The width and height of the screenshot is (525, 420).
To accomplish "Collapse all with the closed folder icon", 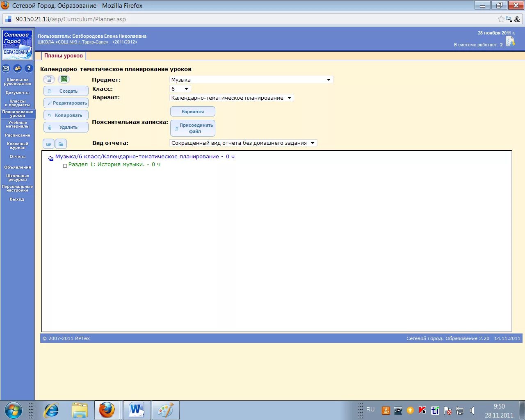I will point(61,144).
